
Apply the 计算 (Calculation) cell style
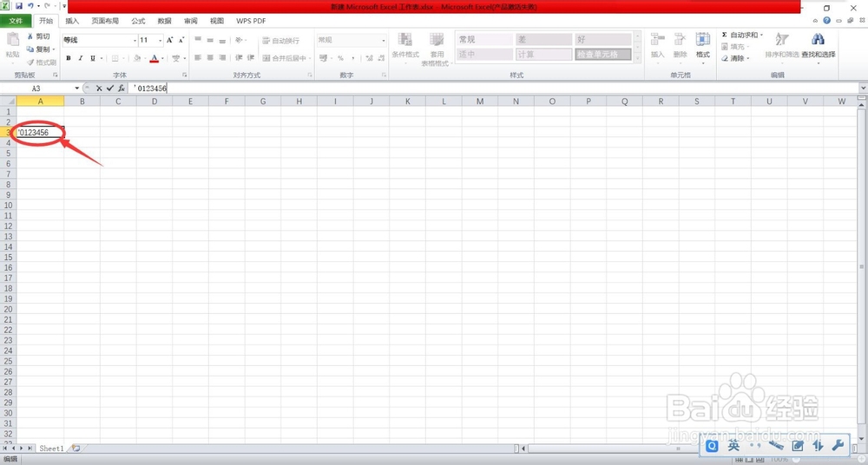coord(543,55)
